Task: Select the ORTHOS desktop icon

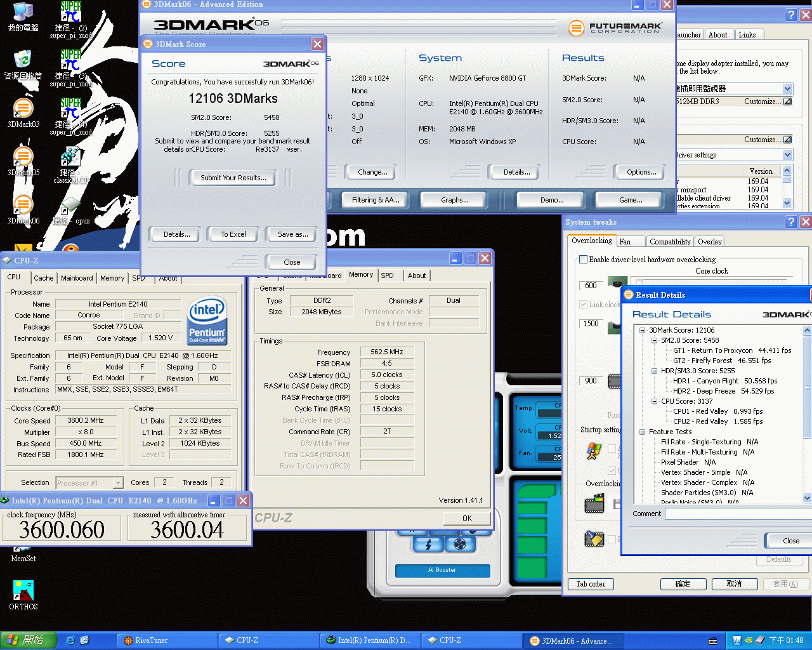Action: click(x=23, y=595)
